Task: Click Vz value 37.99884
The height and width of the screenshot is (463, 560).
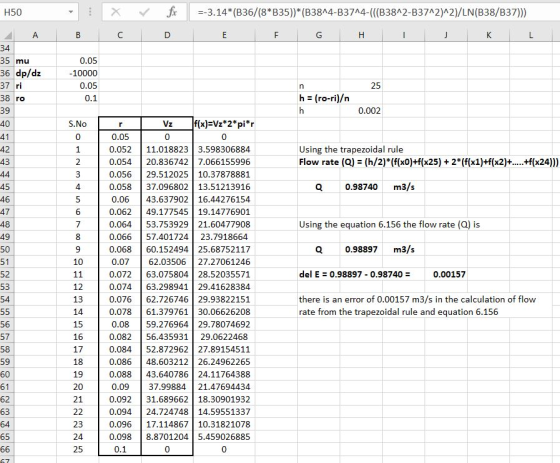Action: tap(167, 387)
